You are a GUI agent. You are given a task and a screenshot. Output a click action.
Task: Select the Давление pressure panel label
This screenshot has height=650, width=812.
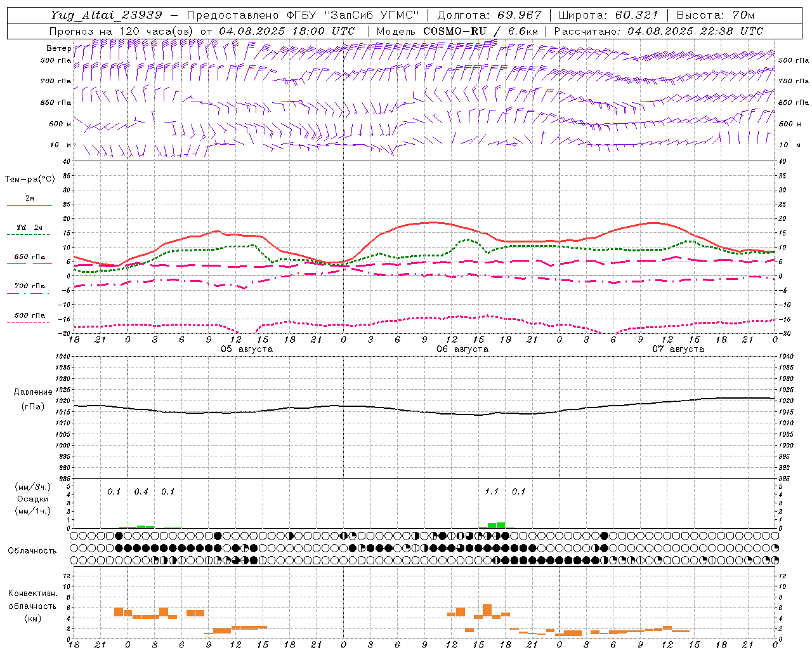pyautogui.click(x=33, y=392)
